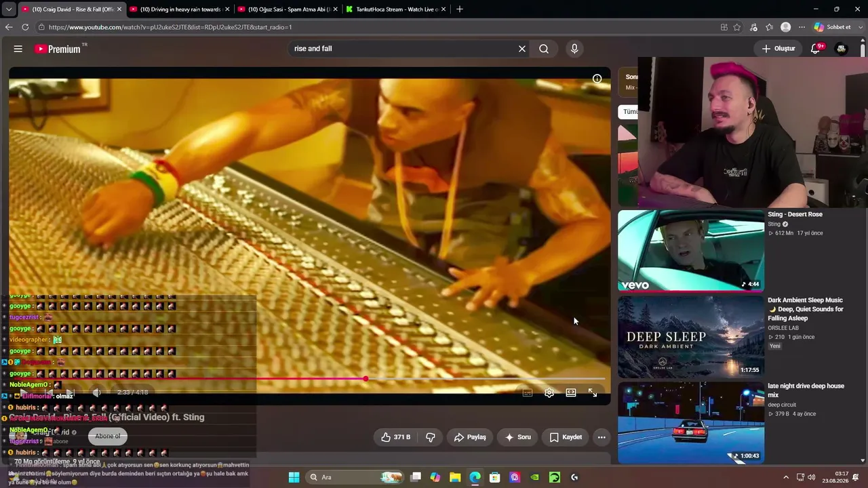
Task: Open the taskbar volume control
Action: pos(812,477)
